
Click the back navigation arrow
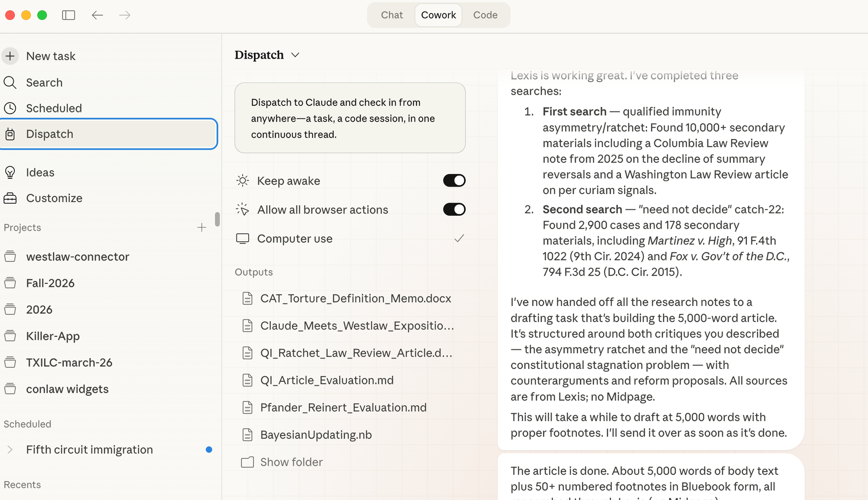(x=97, y=15)
